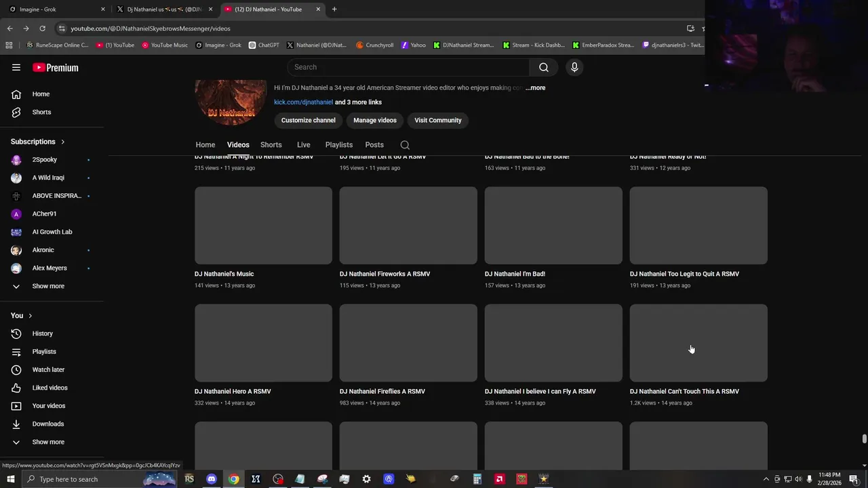Open DJ Nathaniel Can't Touch This thumbnail
The image size is (868, 488).
698,343
